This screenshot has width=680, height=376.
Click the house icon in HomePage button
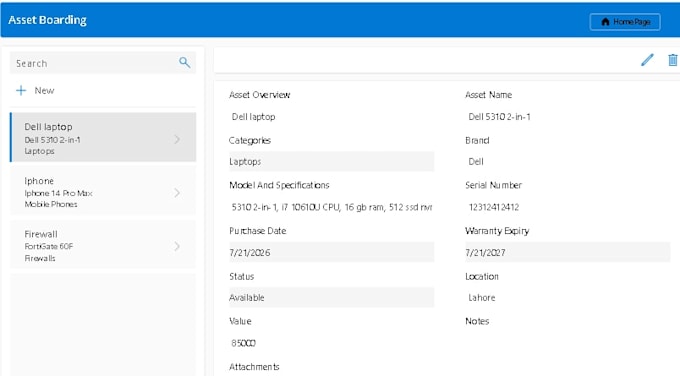coord(605,22)
